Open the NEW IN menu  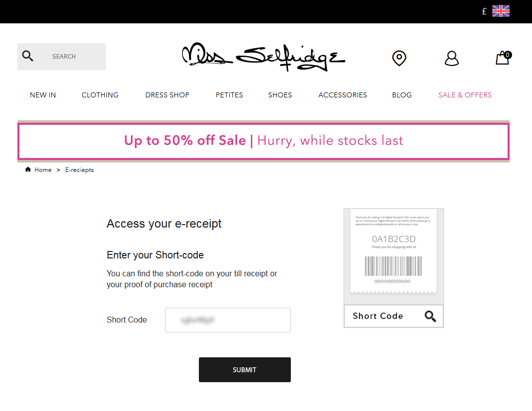(x=43, y=95)
